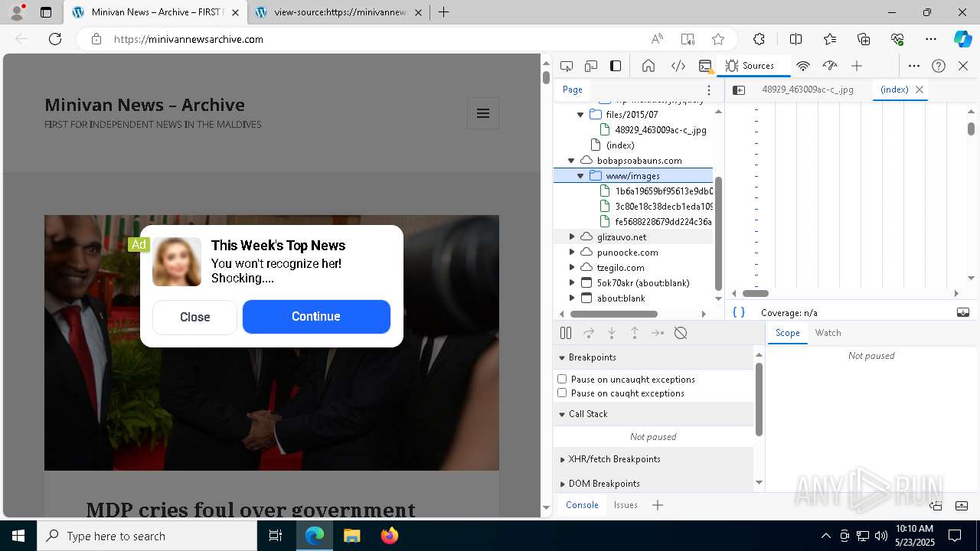Open Copilot in Edge sidebar

click(x=962, y=39)
